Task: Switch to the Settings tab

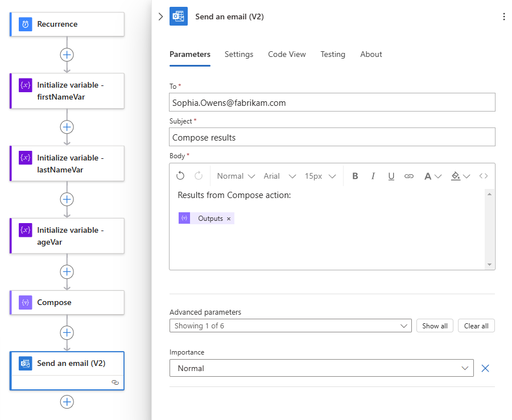Action: [239, 54]
